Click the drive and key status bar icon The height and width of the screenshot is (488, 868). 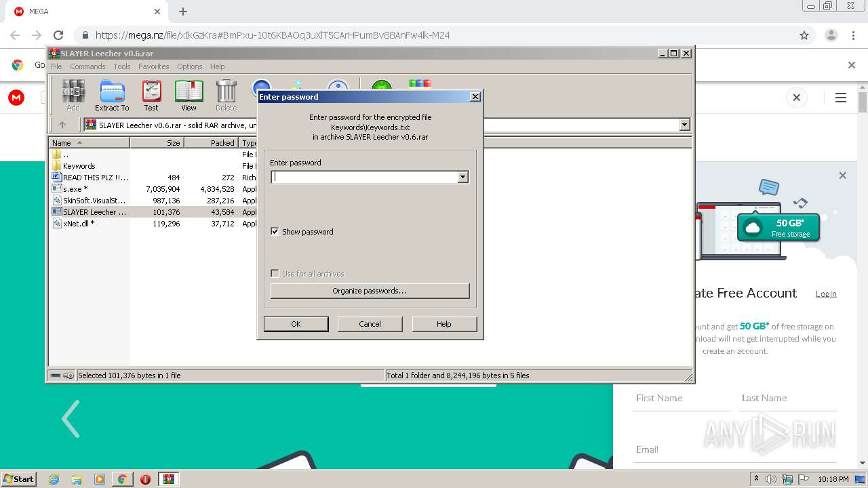[62, 375]
